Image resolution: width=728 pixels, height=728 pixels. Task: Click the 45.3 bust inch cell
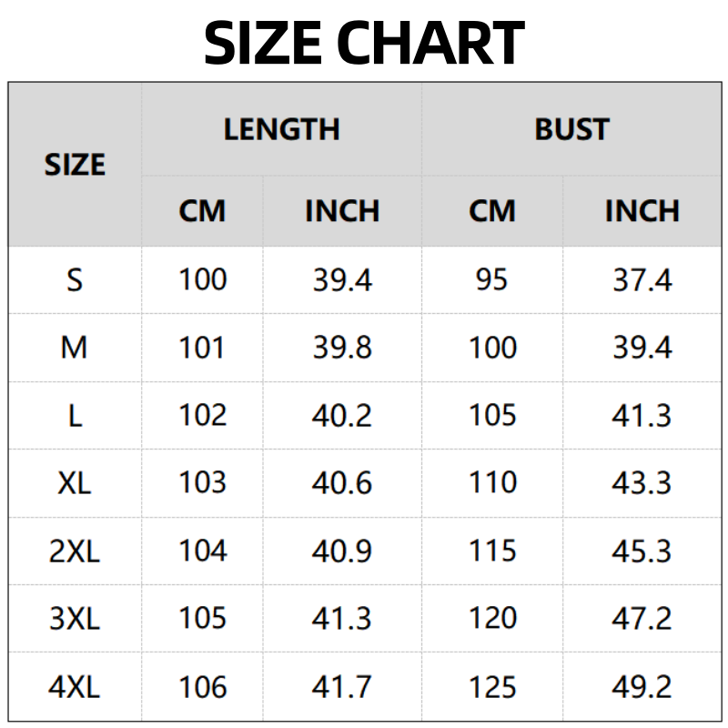click(642, 551)
